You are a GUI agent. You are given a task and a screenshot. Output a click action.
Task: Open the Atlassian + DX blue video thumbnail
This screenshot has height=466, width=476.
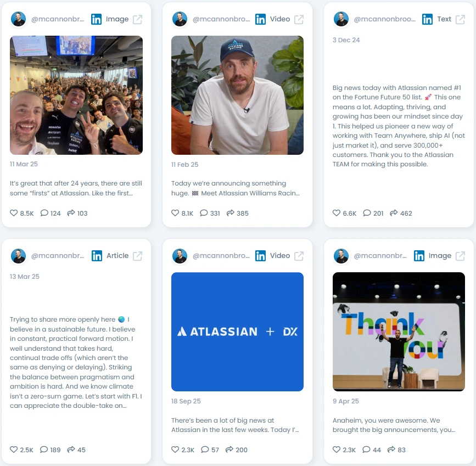(237, 332)
